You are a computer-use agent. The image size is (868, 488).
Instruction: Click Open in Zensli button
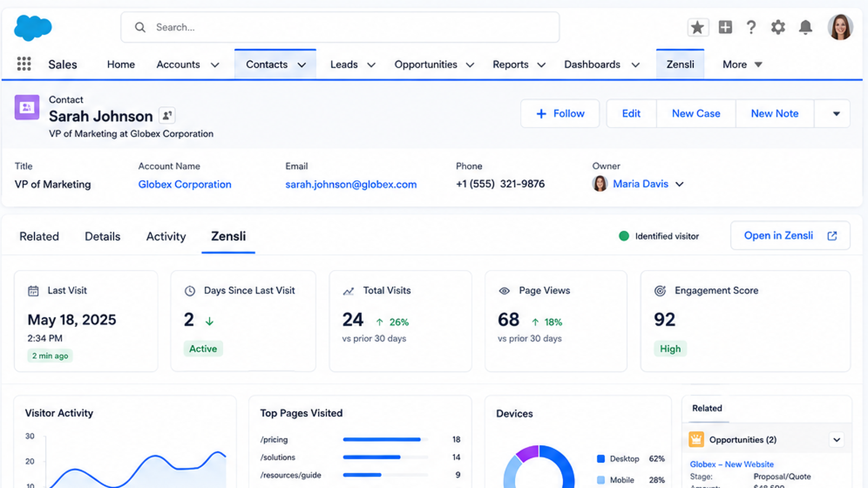coord(790,235)
